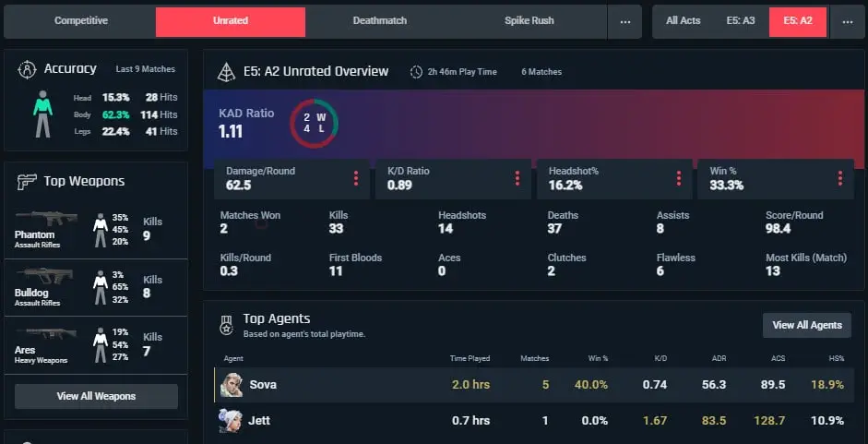Viewport: 868px width, 444px height.
Task: Open K/D Ratio options menu dots
Action: [517, 178]
